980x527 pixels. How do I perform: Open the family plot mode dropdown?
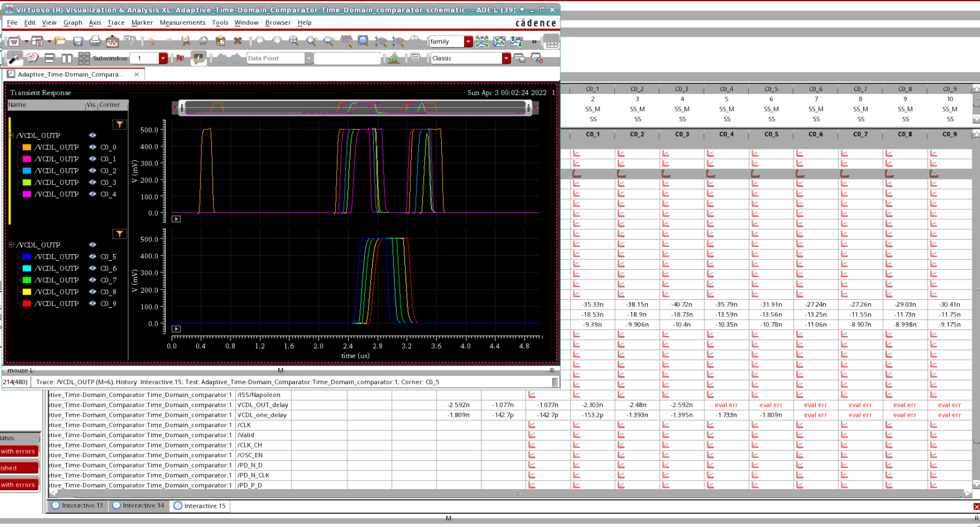[x=468, y=42]
